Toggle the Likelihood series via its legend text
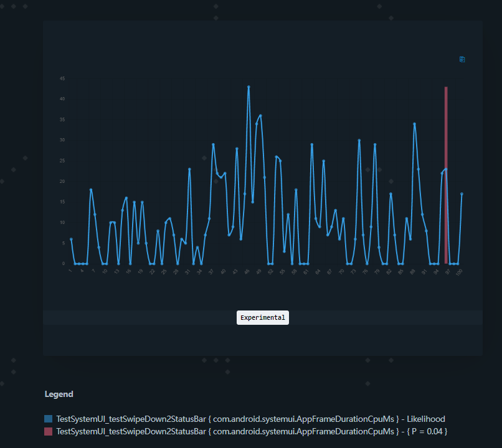Screen dimensions: 502x448 coord(250,419)
